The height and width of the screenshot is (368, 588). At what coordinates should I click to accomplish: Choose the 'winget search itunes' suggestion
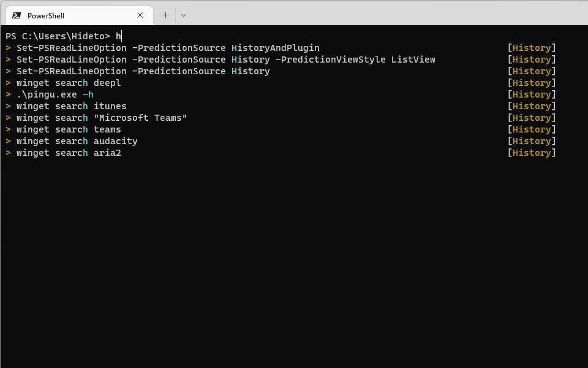71,106
